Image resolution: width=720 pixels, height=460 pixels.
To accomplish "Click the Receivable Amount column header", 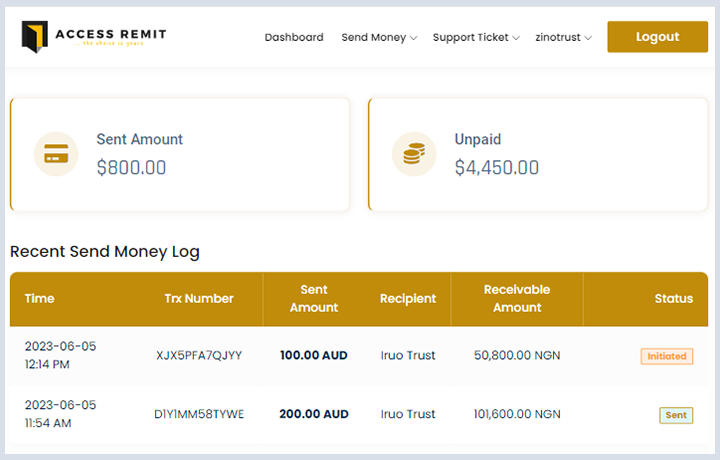I will [x=517, y=299].
